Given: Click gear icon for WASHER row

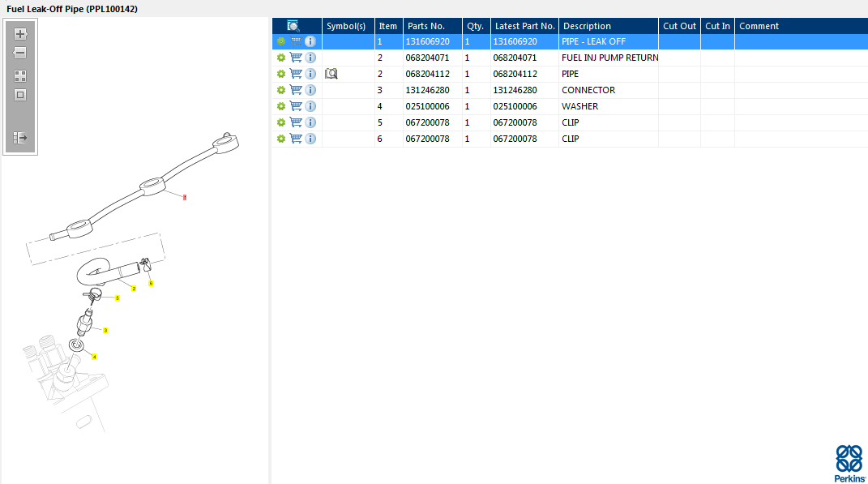Looking at the screenshot, I should pyautogui.click(x=281, y=106).
